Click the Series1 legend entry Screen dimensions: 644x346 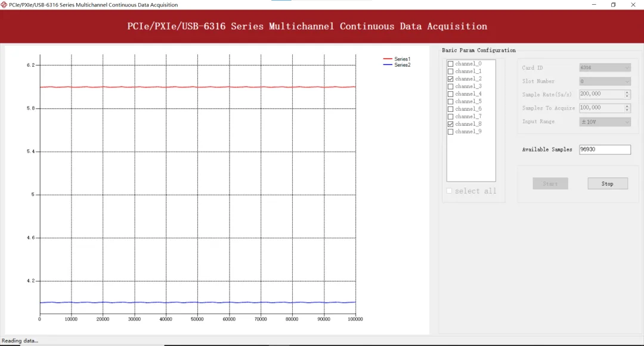397,59
